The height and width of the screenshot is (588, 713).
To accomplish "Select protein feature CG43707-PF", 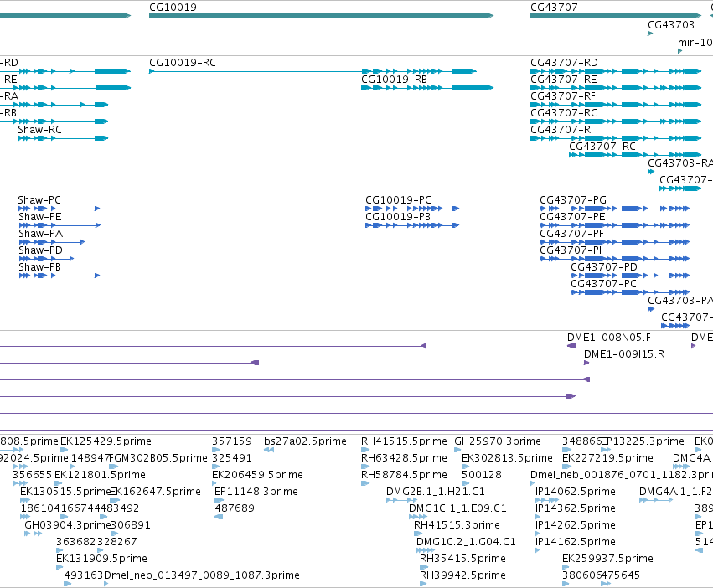I will point(614,242).
